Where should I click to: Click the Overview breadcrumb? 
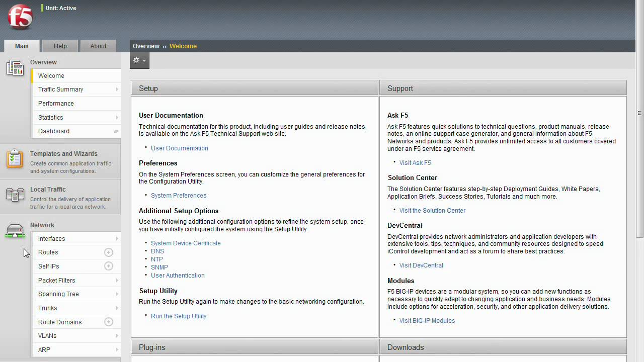click(x=146, y=46)
